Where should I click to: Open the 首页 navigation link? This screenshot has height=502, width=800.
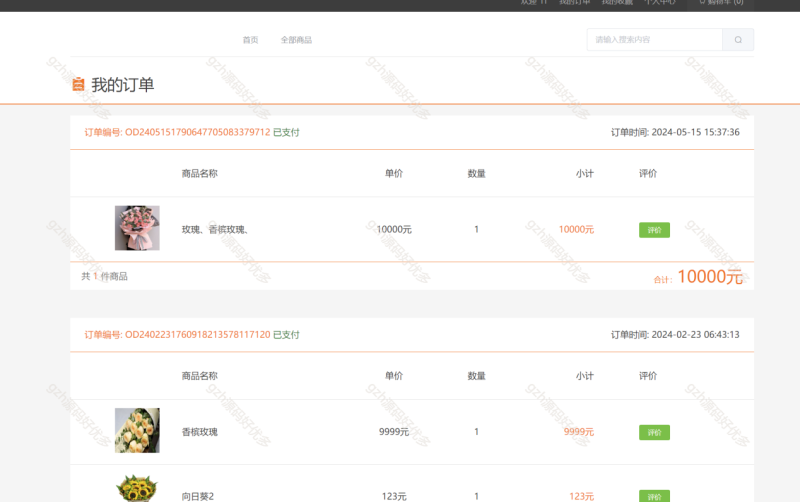251,40
